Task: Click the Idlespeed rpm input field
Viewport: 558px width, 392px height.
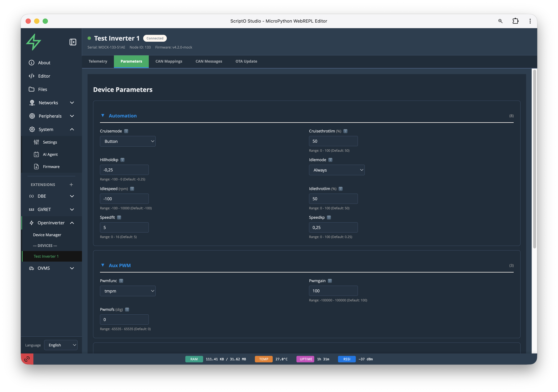Action: tap(124, 199)
